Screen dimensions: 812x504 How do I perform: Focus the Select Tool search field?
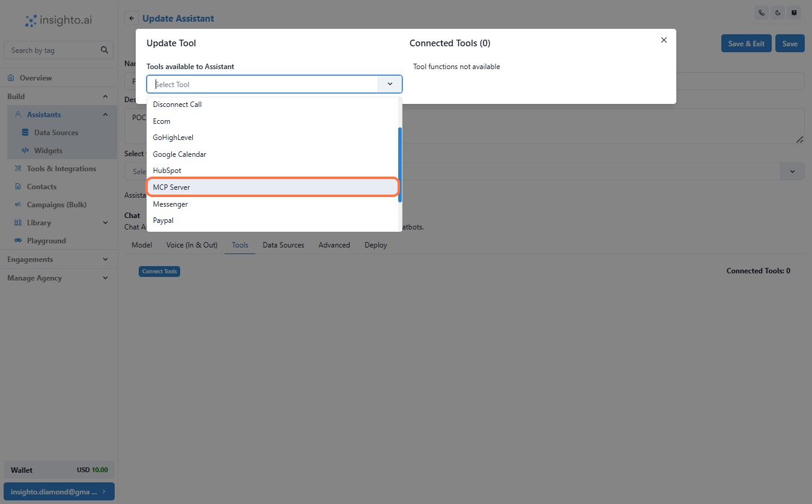point(262,84)
